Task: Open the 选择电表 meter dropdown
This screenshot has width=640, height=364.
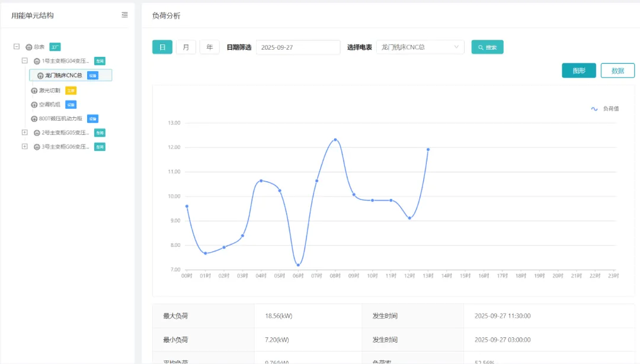Action: [x=420, y=47]
